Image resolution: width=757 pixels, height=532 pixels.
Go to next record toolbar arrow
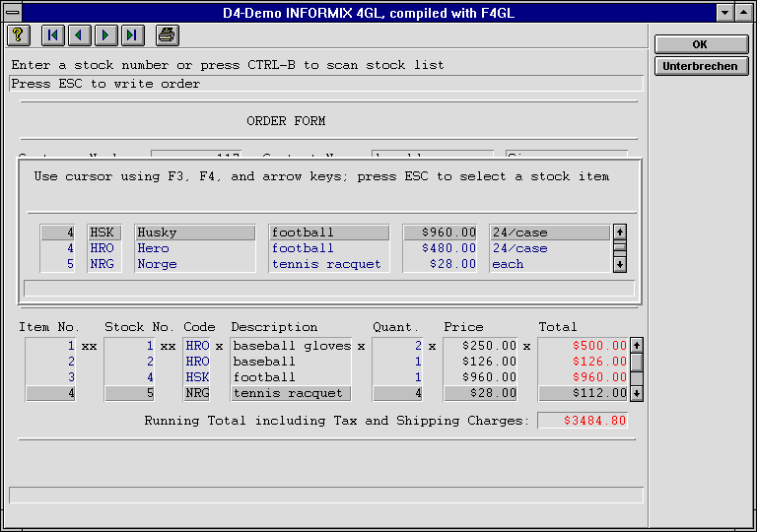pos(105,35)
